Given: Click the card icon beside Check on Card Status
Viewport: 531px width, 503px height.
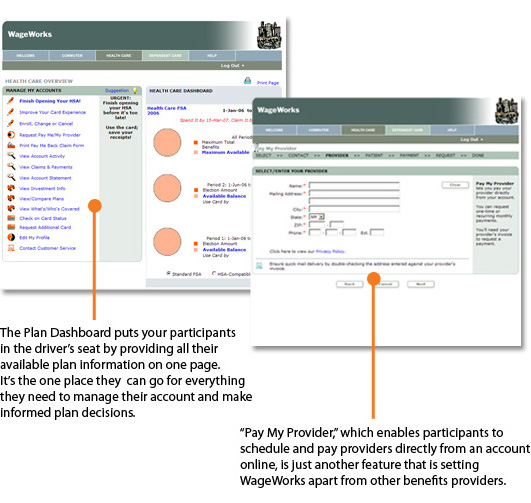Looking at the screenshot, I should [11, 218].
